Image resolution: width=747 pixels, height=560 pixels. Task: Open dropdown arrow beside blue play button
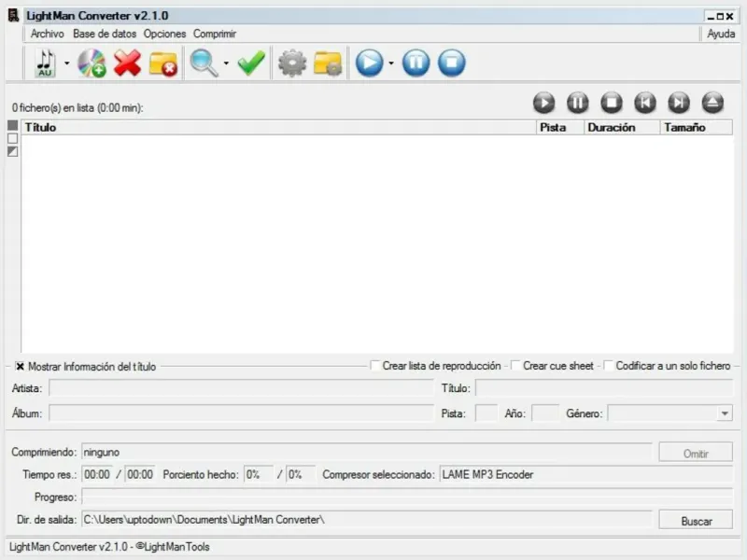pyautogui.click(x=391, y=63)
